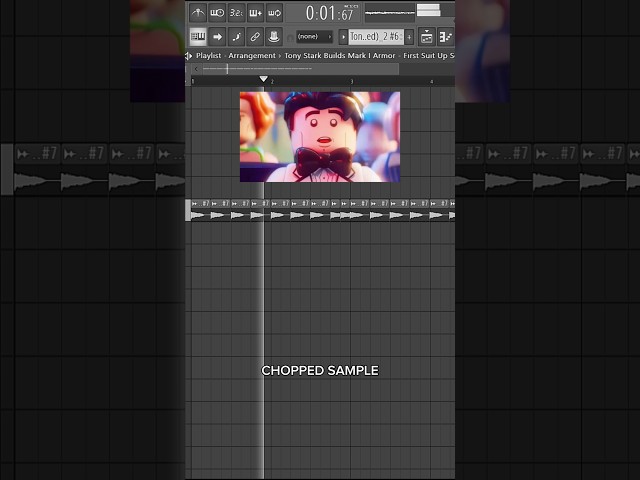The height and width of the screenshot is (480, 640).
Task: Click the stamp-shaped toolbar icon
Action: click(x=274, y=37)
